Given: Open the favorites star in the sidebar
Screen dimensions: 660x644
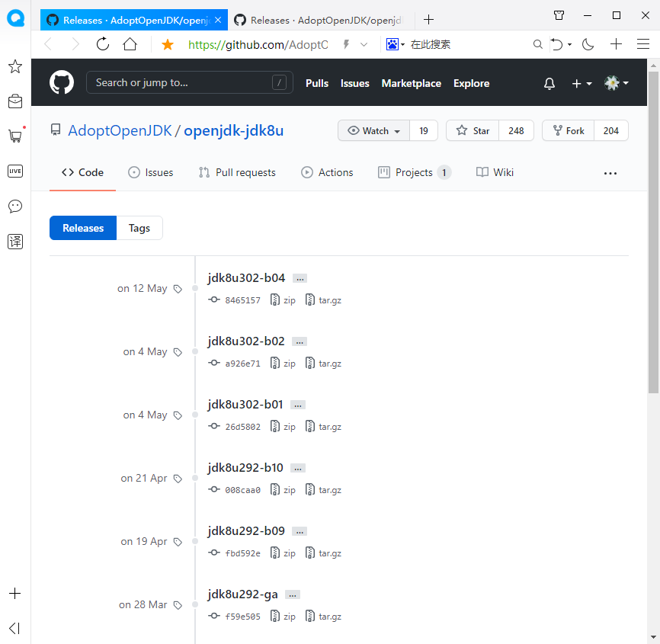Looking at the screenshot, I should [15, 66].
